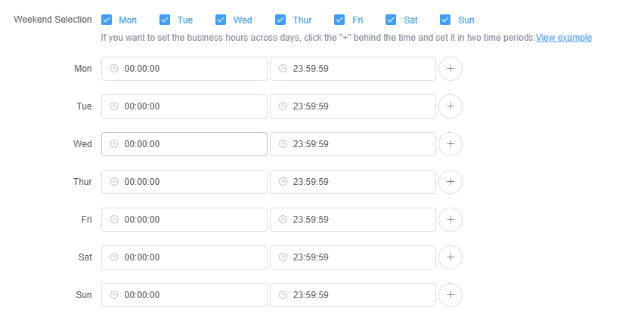Uncheck the Sun checkbox

pos(445,20)
